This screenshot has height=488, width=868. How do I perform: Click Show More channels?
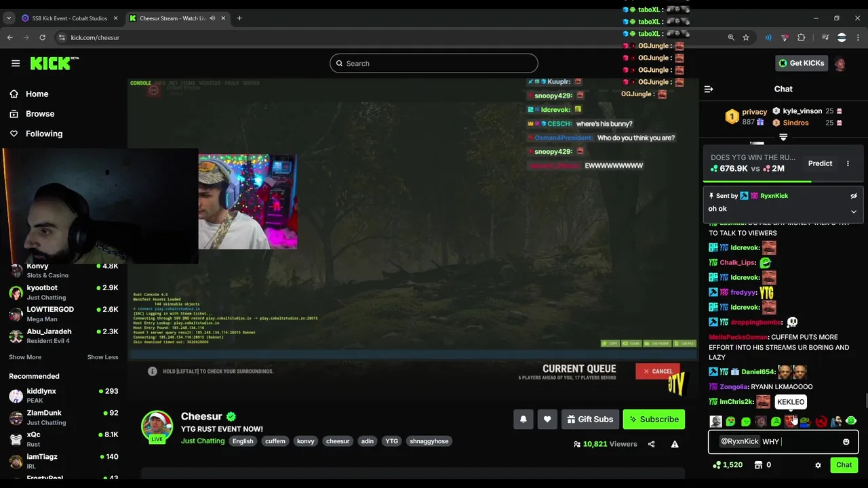(x=25, y=357)
